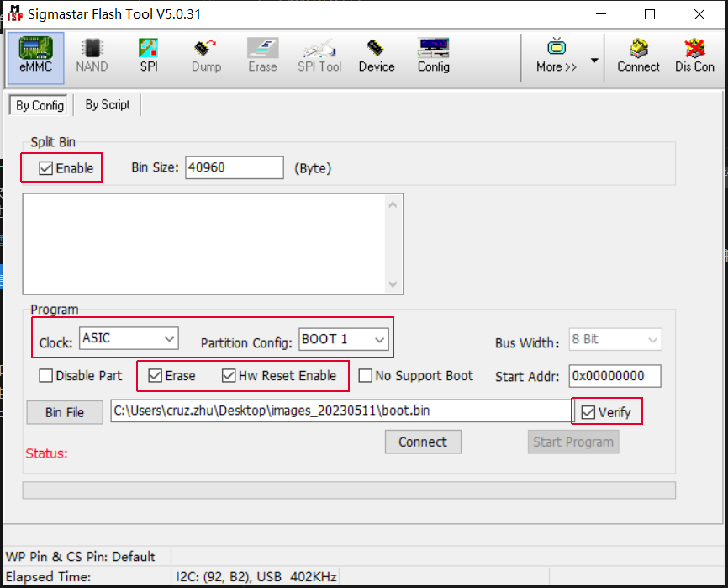Open the Dump tool

tap(206, 57)
